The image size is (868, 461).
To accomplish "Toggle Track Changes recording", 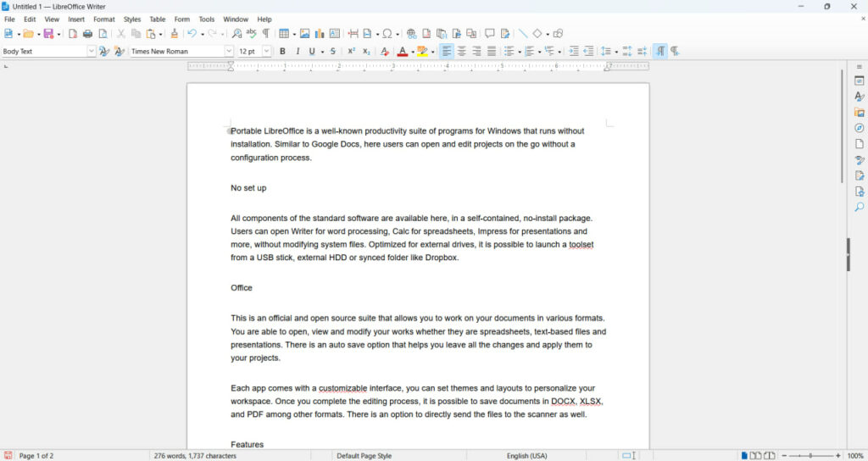I will tap(505, 34).
